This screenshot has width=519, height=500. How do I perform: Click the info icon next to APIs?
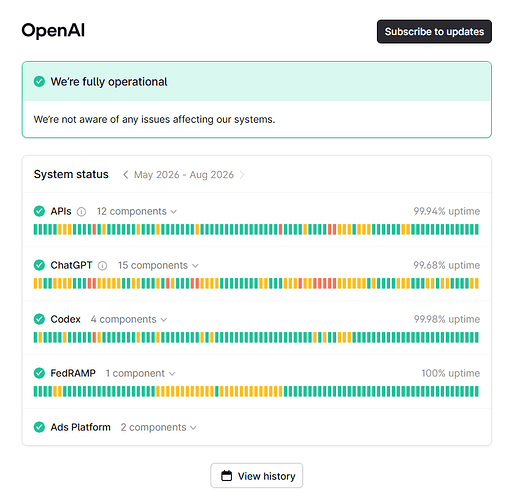point(81,212)
